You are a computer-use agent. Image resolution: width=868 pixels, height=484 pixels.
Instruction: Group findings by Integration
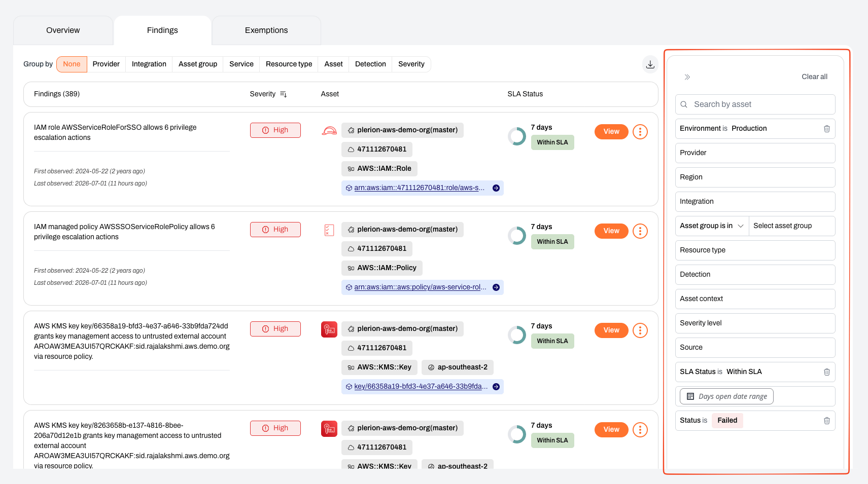[149, 64]
